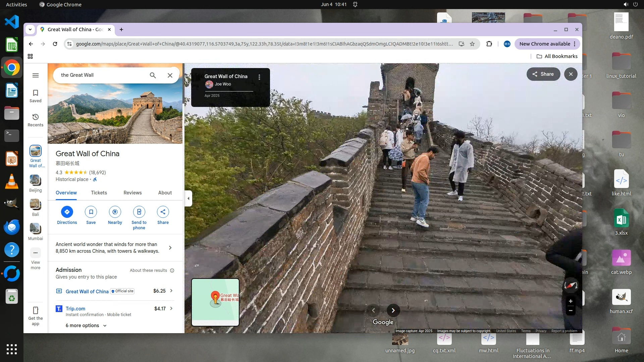
Task: Open photo options three-dot menu
Action: click(259, 77)
